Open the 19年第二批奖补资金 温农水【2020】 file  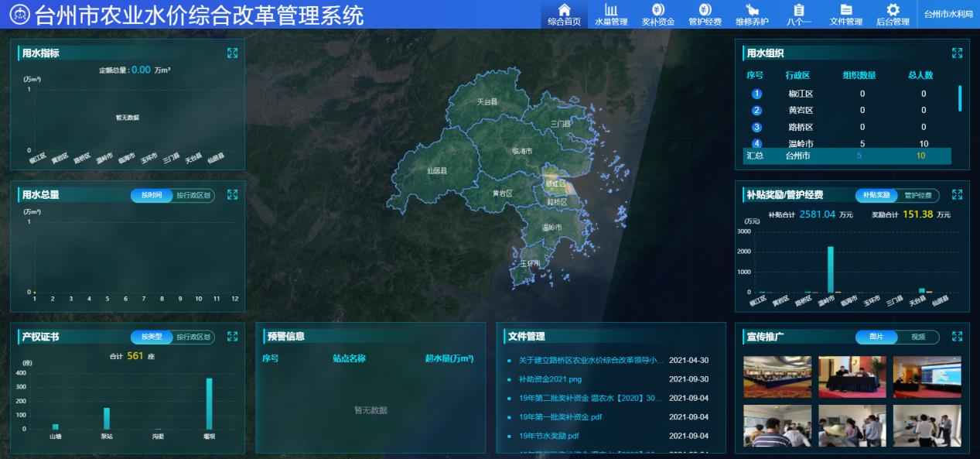click(x=591, y=398)
